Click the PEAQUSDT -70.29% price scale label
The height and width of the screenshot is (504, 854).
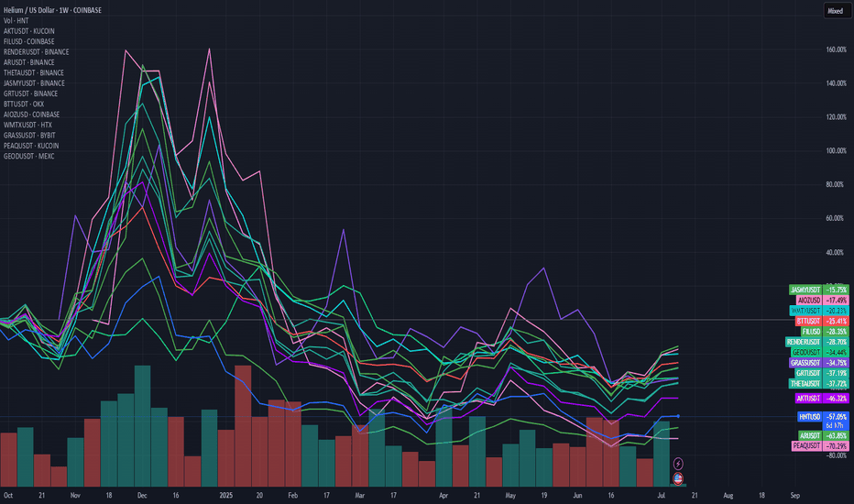[820, 445]
